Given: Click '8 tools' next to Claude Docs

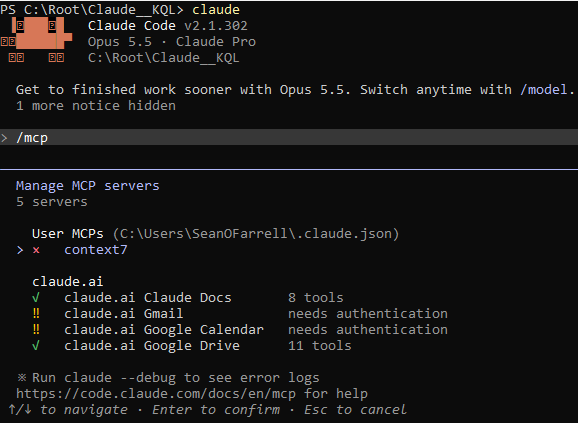Looking at the screenshot, I should click(x=316, y=298).
